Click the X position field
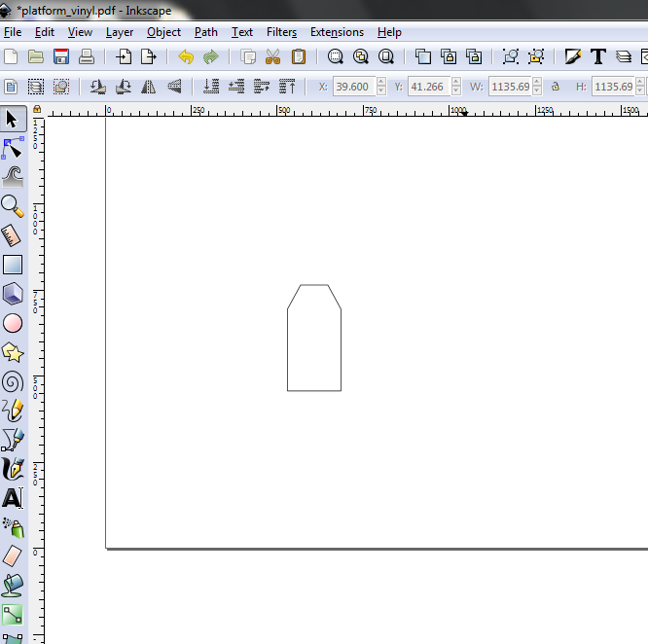 coord(354,87)
